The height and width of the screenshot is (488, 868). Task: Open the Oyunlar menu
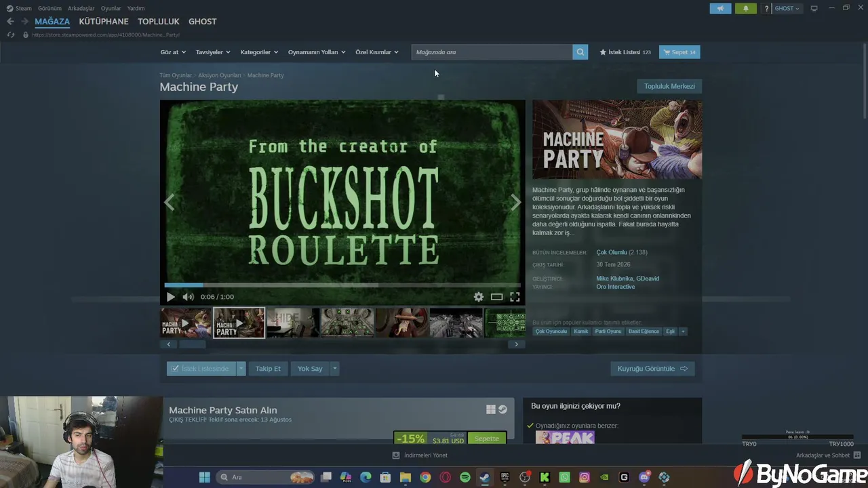tap(111, 8)
